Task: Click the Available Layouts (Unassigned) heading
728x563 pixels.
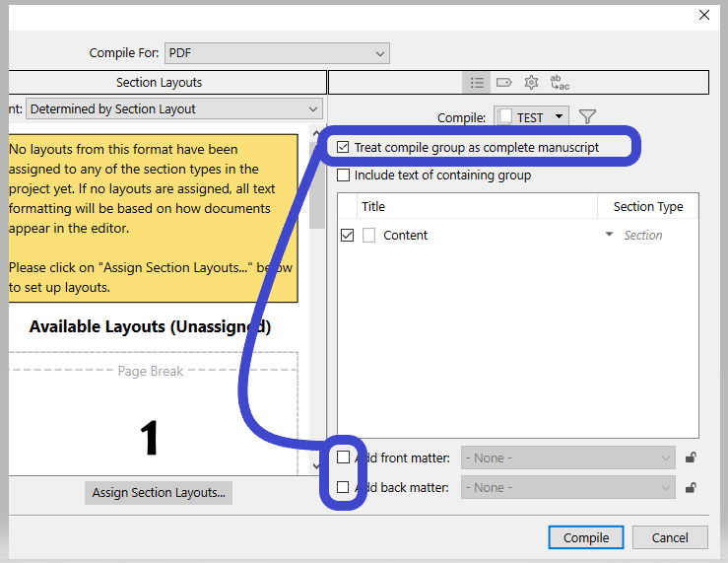Action: 150,326
